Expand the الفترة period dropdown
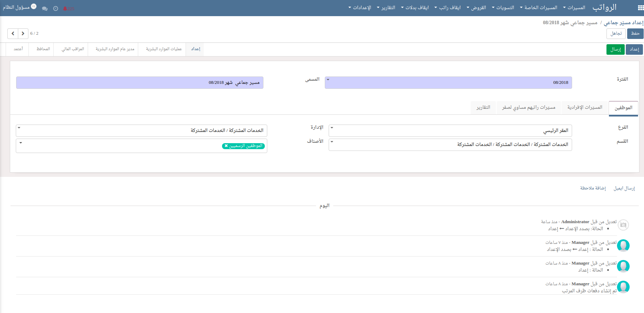Viewport: 644px width, 313px height. point(328,80)
